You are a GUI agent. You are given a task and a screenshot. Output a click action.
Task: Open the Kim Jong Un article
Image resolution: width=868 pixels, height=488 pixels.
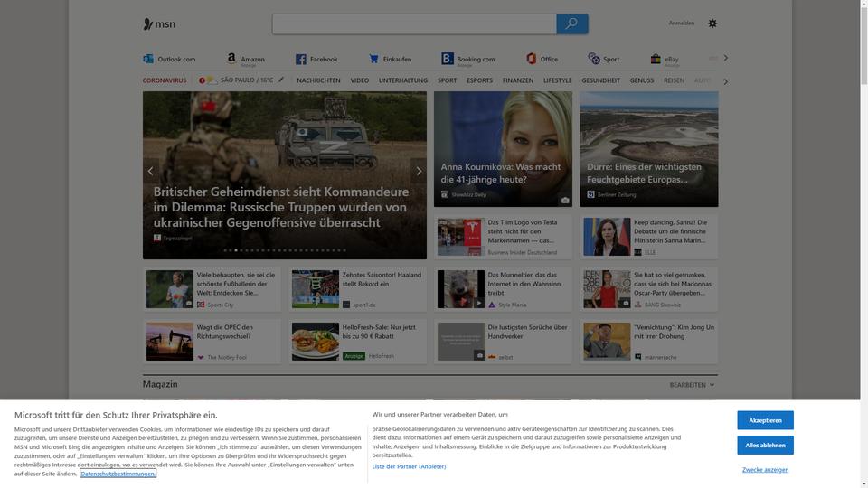649,342
